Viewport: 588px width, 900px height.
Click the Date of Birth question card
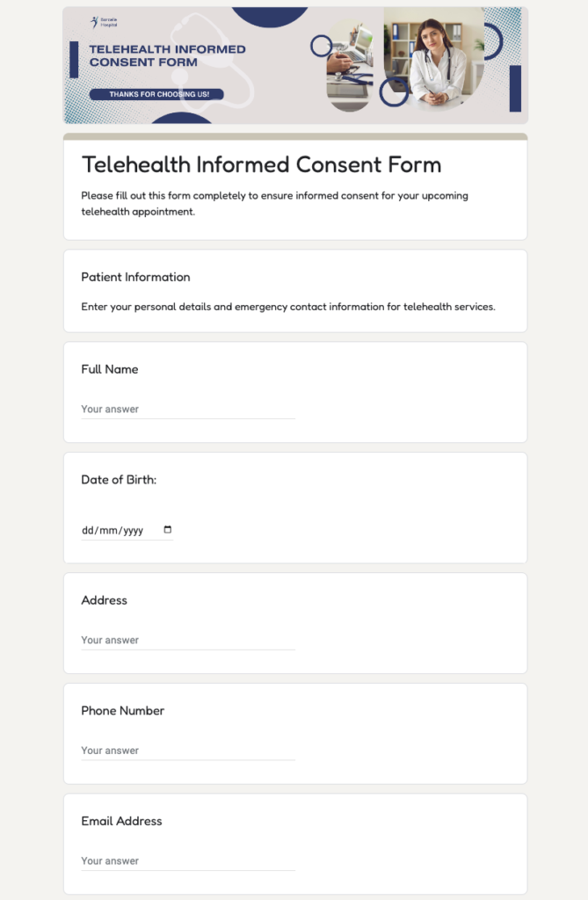tap(294, 507)
